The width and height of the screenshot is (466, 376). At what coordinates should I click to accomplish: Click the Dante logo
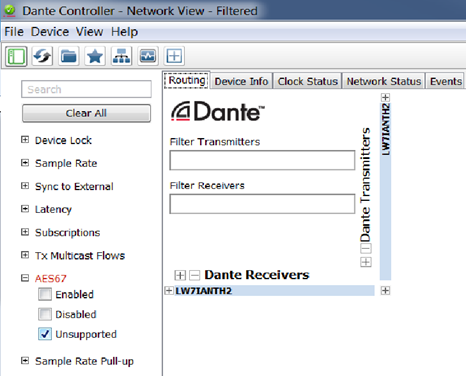point(218,111)
